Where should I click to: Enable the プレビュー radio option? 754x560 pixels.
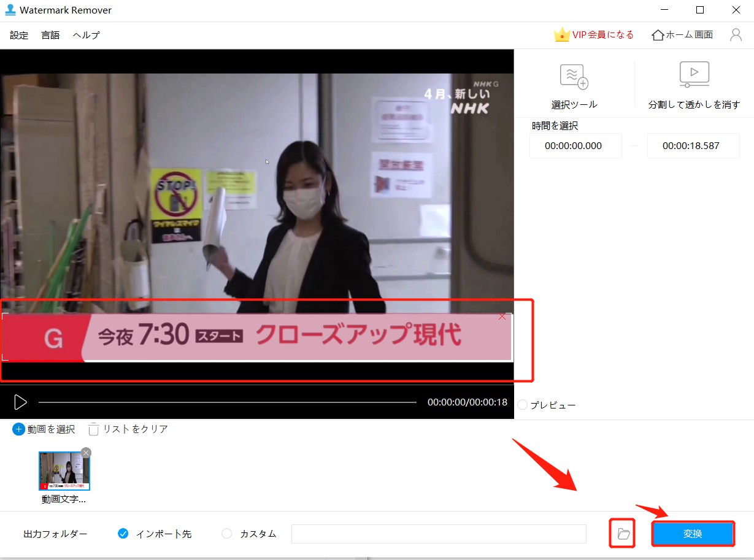click(x=523, y=405)
